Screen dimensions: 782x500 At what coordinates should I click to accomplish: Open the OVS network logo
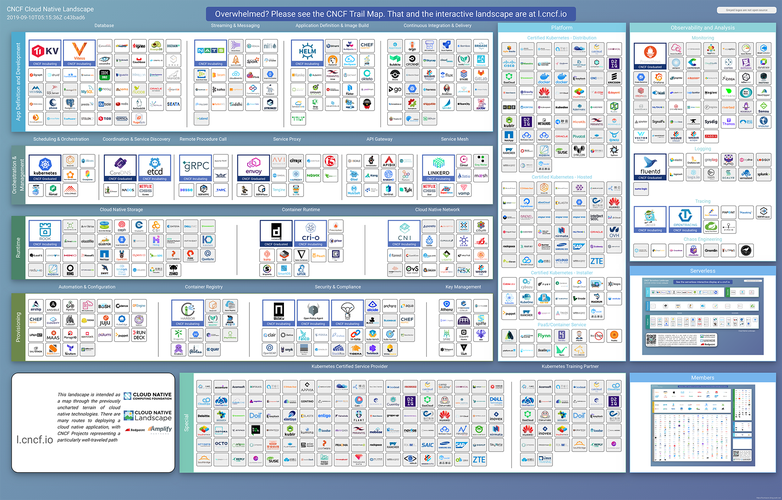pyautogui.click(x=412, y=269)
